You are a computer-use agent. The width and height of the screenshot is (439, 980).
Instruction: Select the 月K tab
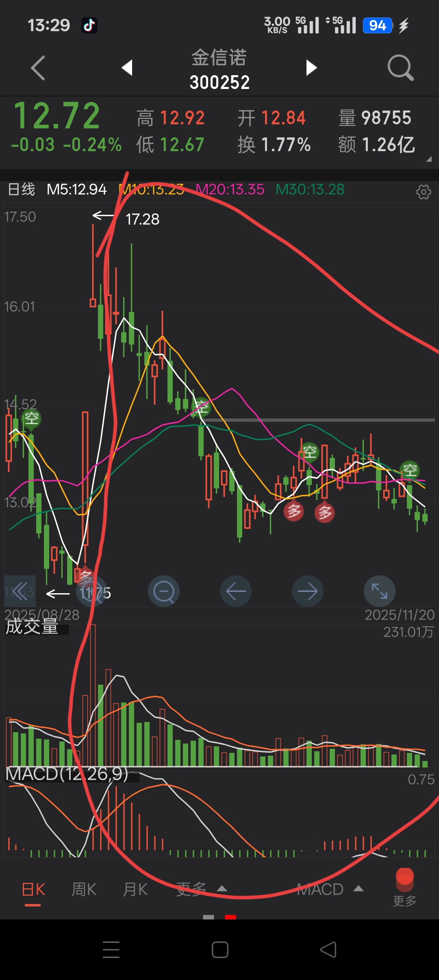[x=135, y=889]
